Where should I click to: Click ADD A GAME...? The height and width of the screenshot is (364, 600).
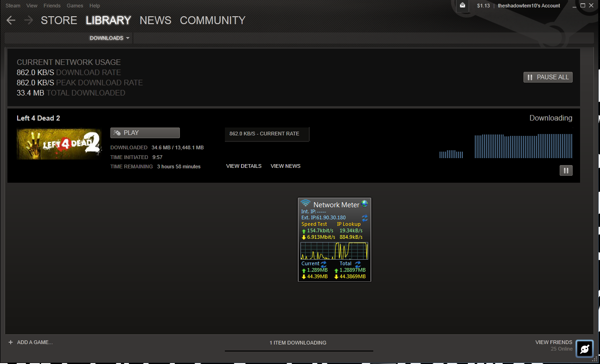[31, 342]
